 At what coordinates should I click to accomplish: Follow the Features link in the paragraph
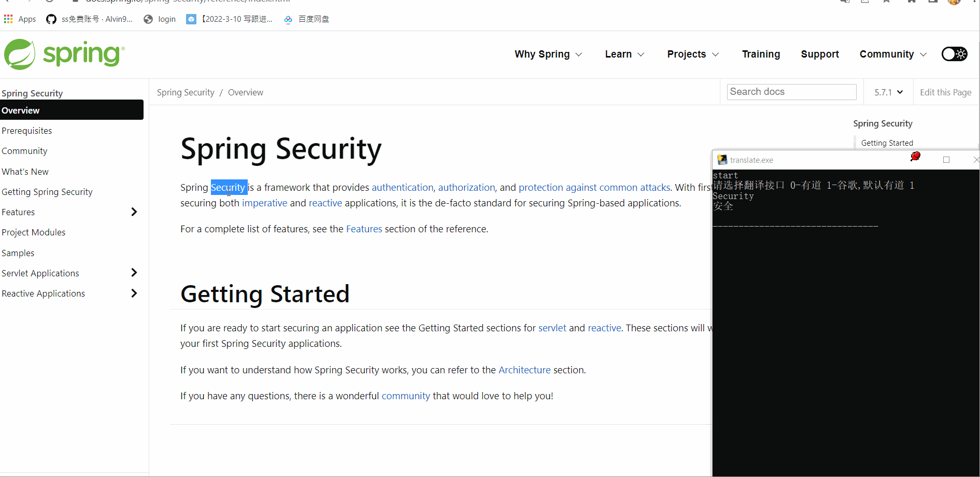pos(364,229)
